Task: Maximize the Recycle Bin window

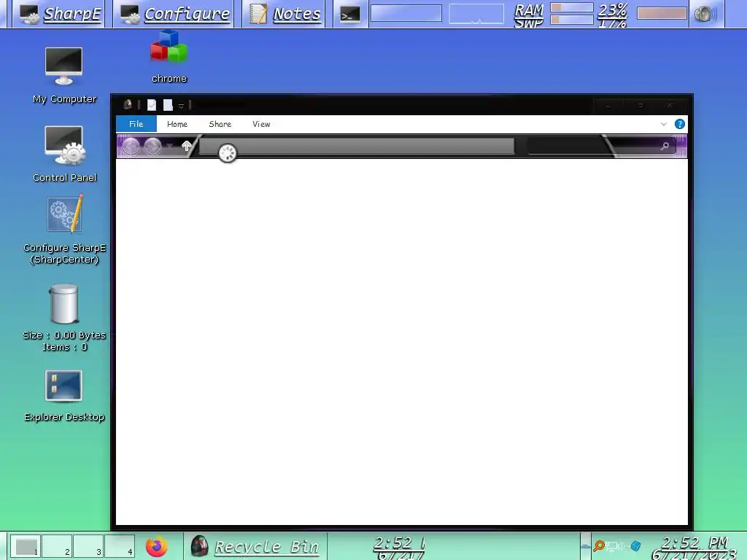Action: click(x=640, y=105)
